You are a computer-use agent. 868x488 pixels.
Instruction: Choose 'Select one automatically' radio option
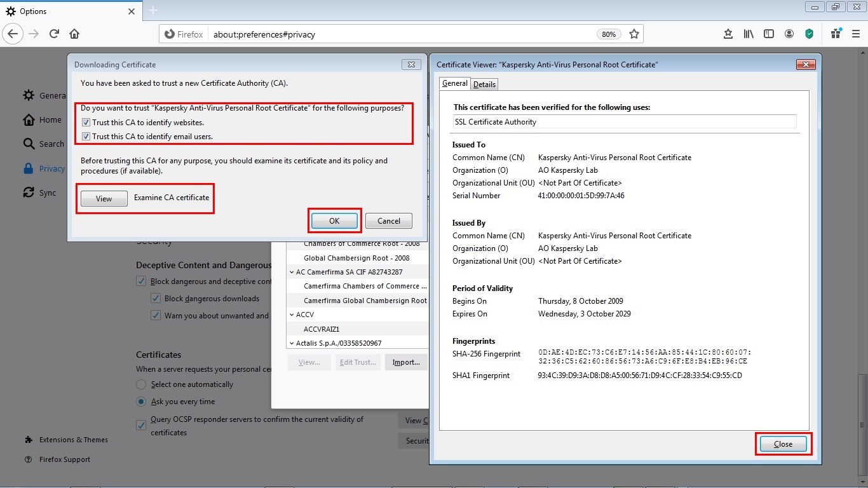coord(141,384)
